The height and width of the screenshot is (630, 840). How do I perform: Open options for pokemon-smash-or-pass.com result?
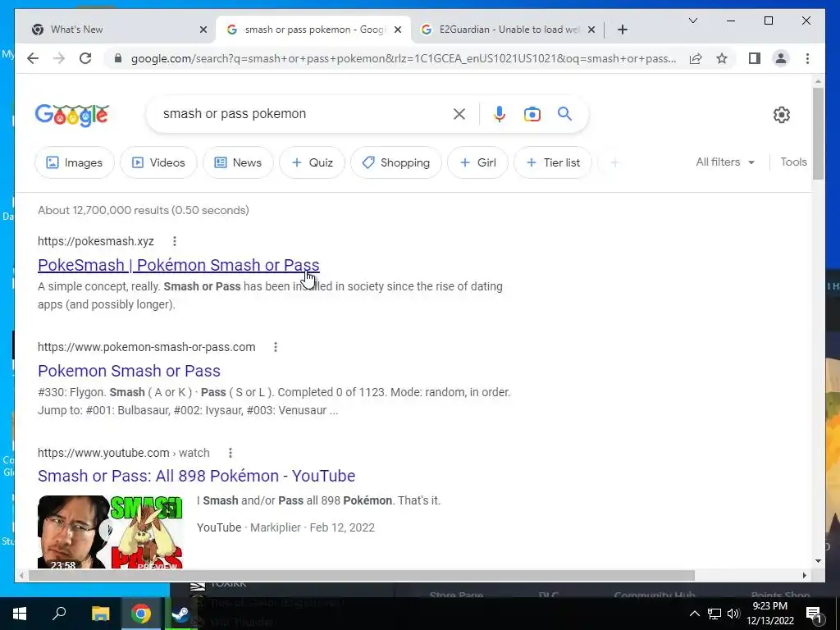click(276, 347)
